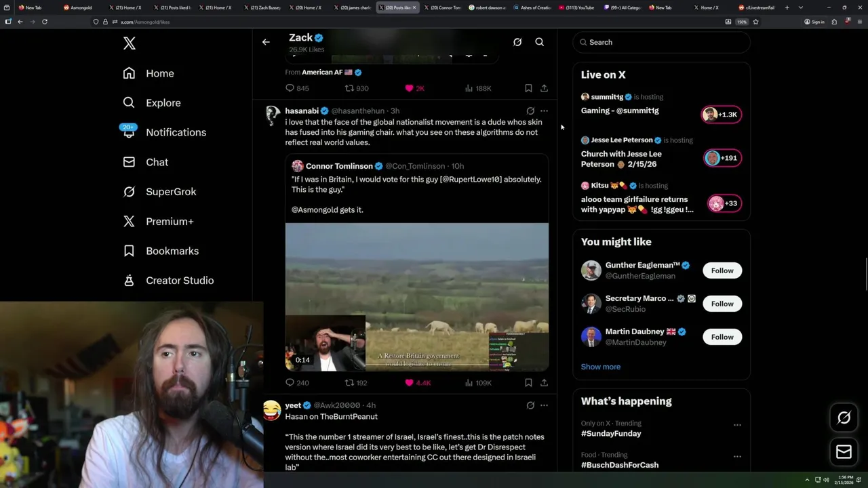The image size is (868, 488).
Task: Click search icon in Zack profile header
Action: (540, 42)
